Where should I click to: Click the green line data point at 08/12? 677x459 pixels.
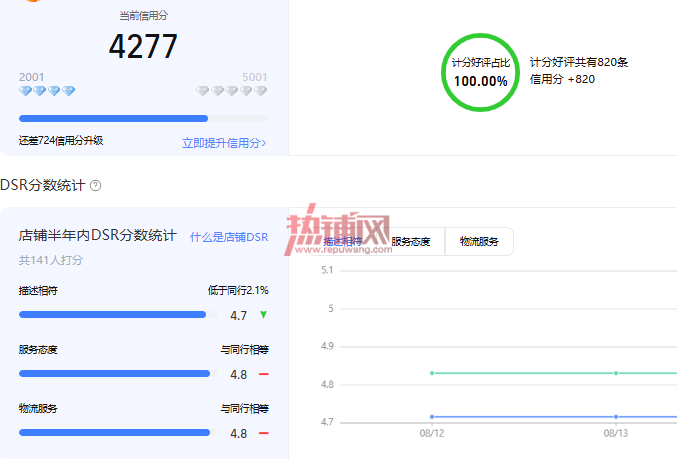[x=432, y=373]
